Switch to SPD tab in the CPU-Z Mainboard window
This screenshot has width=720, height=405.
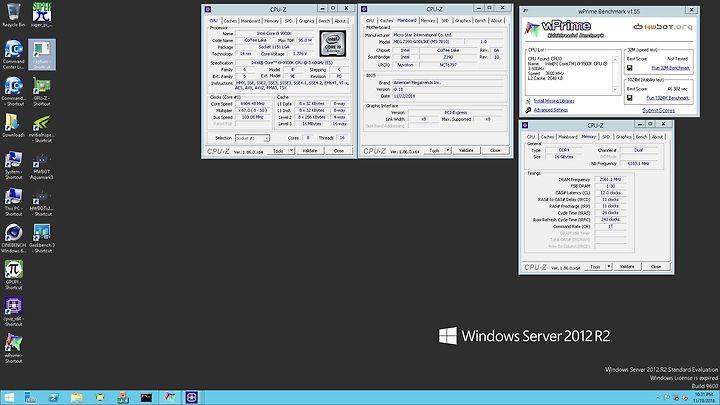pyautogui.click(x=445, y=21)
